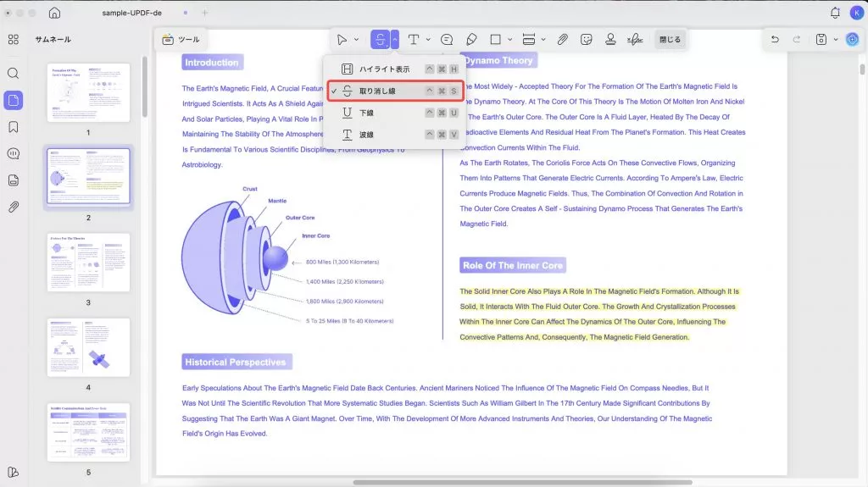Add a new tab with plus
The width and height of the screenshot is (868, 487).
click(x=205, y=12)
